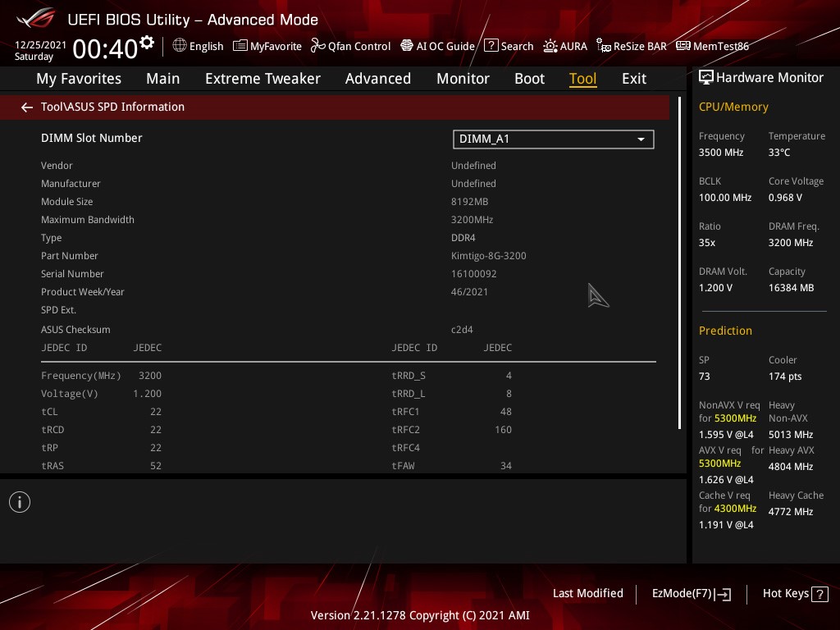Viewport: 840px width, 630px height.
Task: Click the Voltage(V) 1.200 JEDEC row
Action: pyautogui.click(x=101, y=394)
